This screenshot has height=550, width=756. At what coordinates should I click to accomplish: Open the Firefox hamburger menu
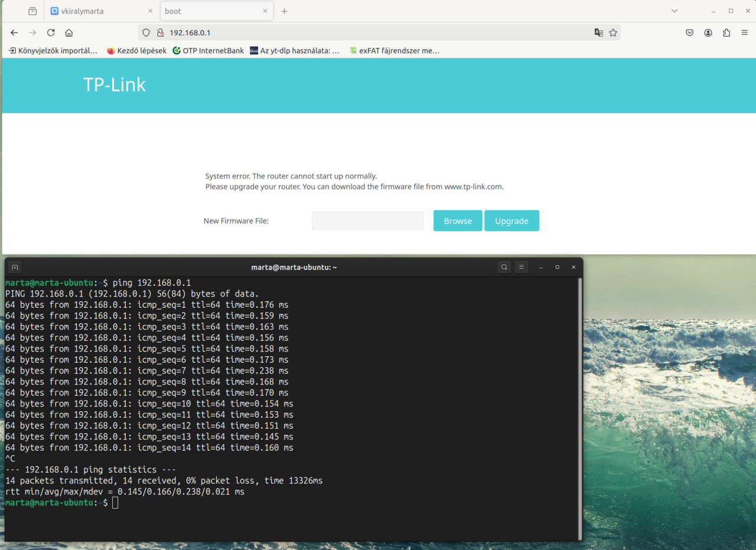(x=744, y=33)
